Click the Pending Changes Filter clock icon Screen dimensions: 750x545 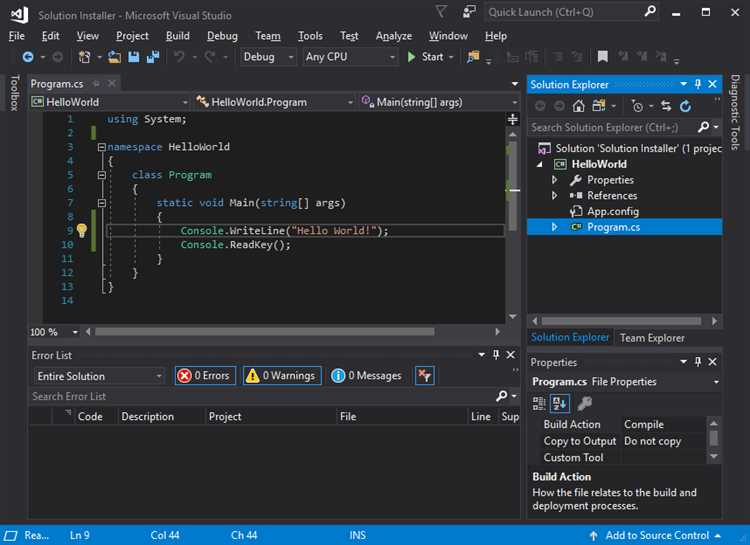click(637, 106)
